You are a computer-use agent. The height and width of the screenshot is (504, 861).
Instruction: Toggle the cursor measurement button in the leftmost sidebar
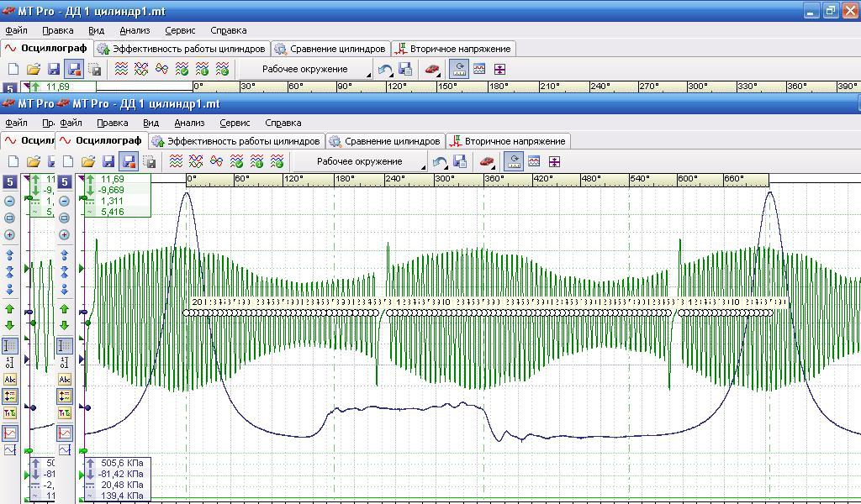(9, 345)
